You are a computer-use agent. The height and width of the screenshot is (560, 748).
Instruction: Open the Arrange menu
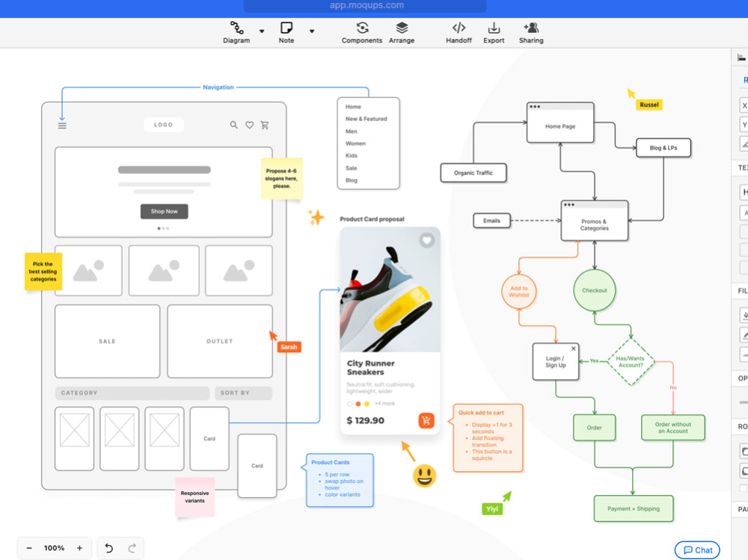402,32
